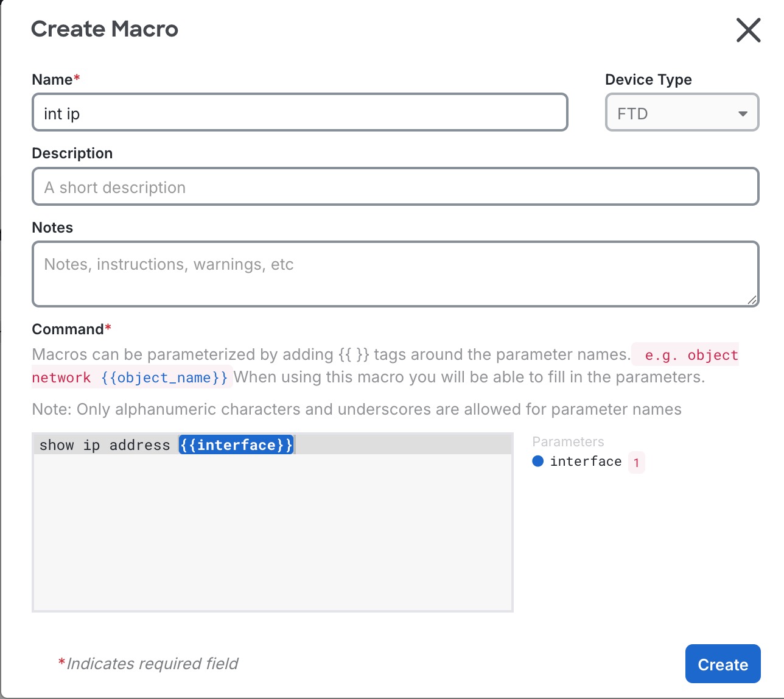Screen dimensions: 784x699
Task: Click the Parameters panel header
Action: coord(568,441)
